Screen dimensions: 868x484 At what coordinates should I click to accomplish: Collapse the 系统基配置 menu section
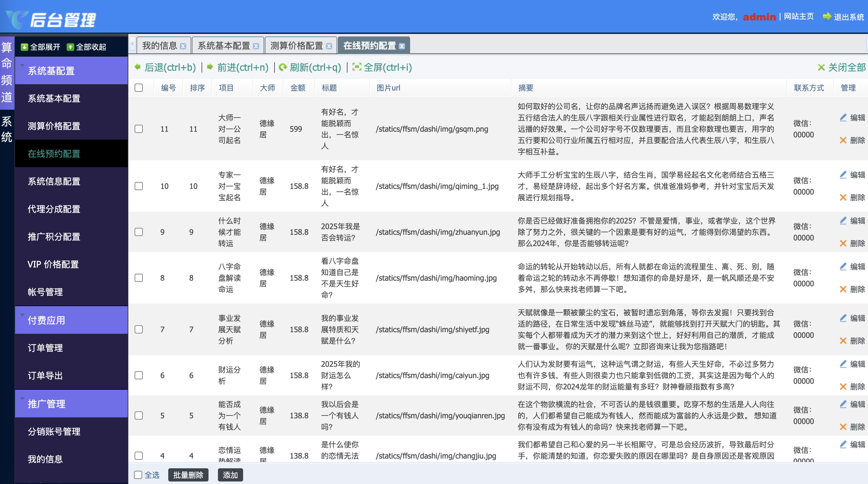click(51, 70)
